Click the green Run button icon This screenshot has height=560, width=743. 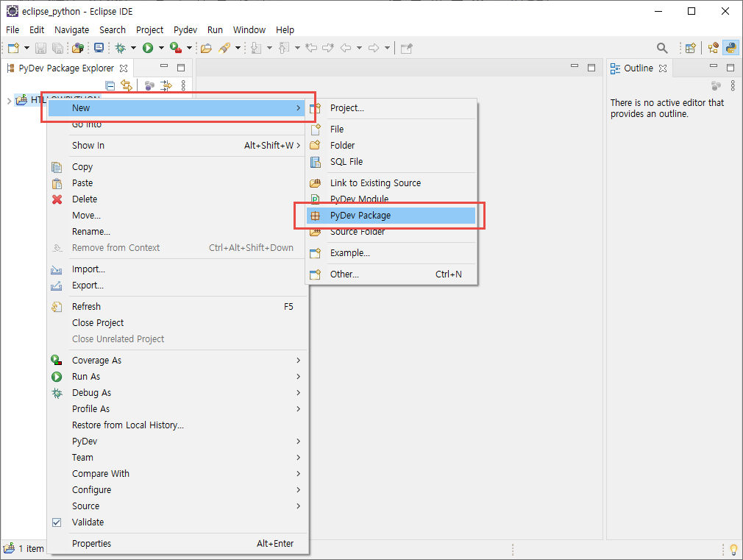click(x=148, y=48)
